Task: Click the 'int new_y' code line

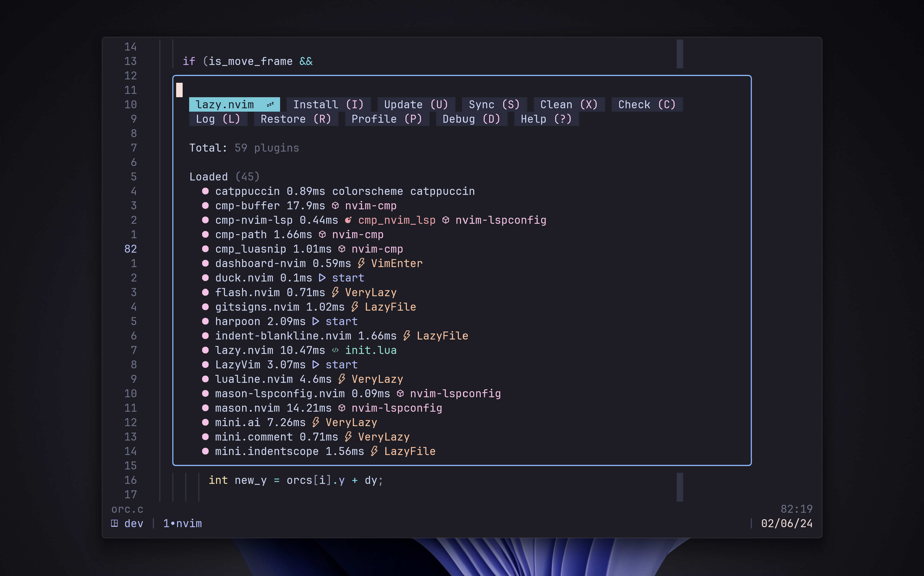Action: (x=295, y=480)
